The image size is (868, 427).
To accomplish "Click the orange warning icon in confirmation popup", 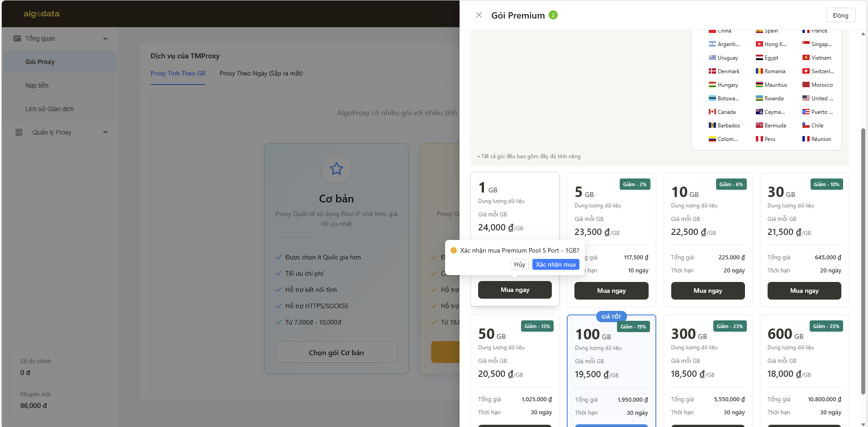I will click(454, 250).
